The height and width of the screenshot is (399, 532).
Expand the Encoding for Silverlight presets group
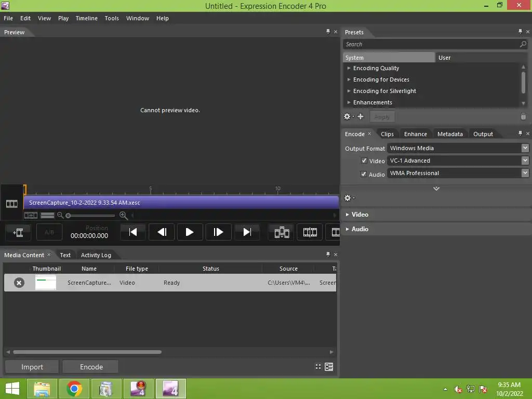[349, 91]
